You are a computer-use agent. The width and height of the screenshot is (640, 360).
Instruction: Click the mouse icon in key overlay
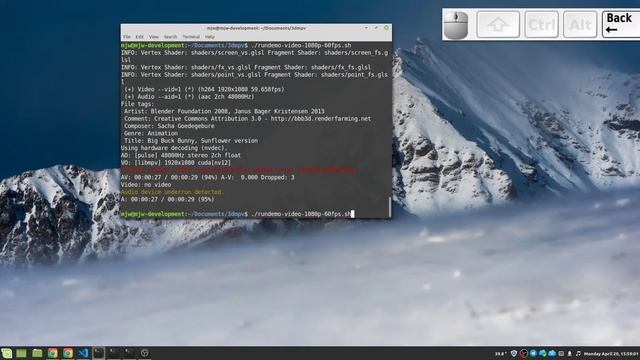pyautogui.click(x=456, y=25)
